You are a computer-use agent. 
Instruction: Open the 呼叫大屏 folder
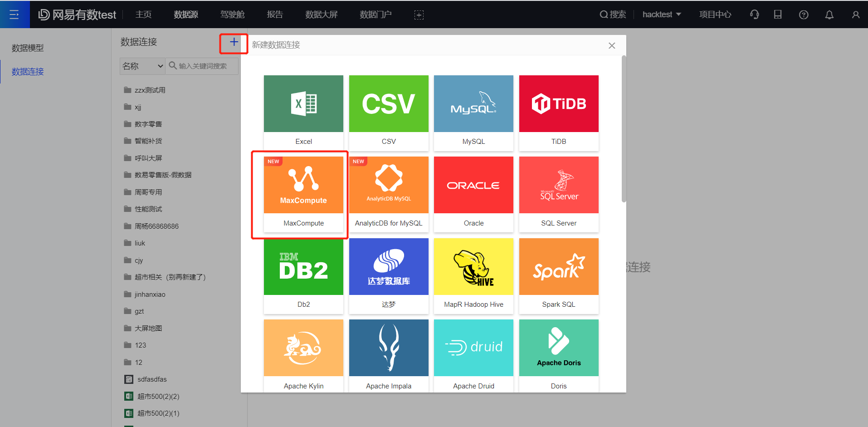tap(143, 158)
